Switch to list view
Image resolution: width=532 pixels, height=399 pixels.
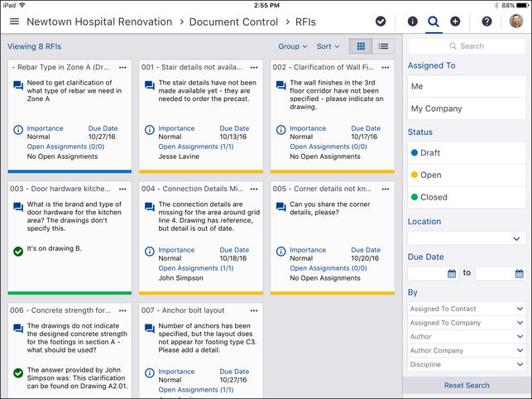point(383,46)
